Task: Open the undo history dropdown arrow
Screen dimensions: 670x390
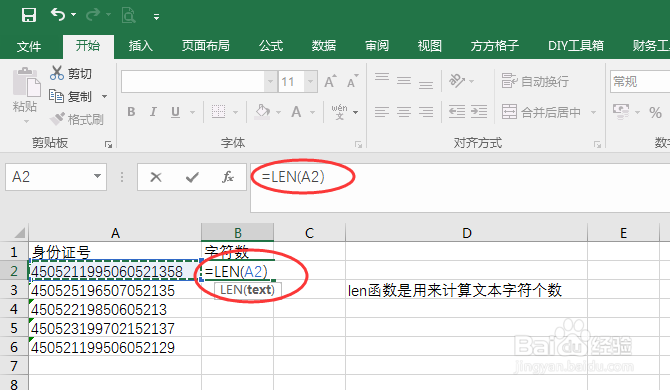Action: 73,15
